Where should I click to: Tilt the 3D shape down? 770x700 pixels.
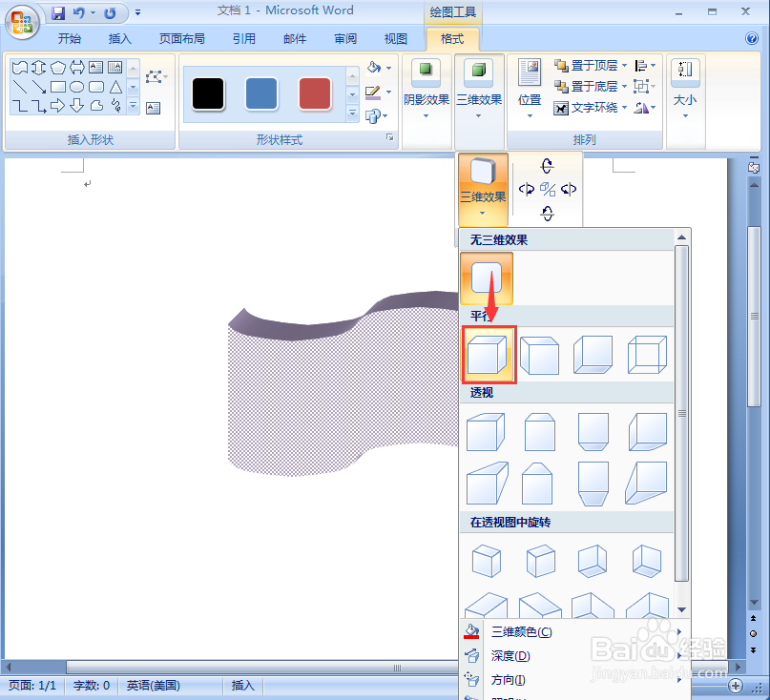pyautogui.click(x=547, y=213)
